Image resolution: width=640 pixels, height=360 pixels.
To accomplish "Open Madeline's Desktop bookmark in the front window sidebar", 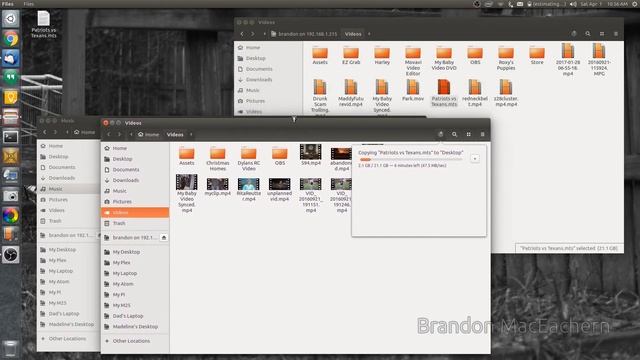I will (135, 327).
